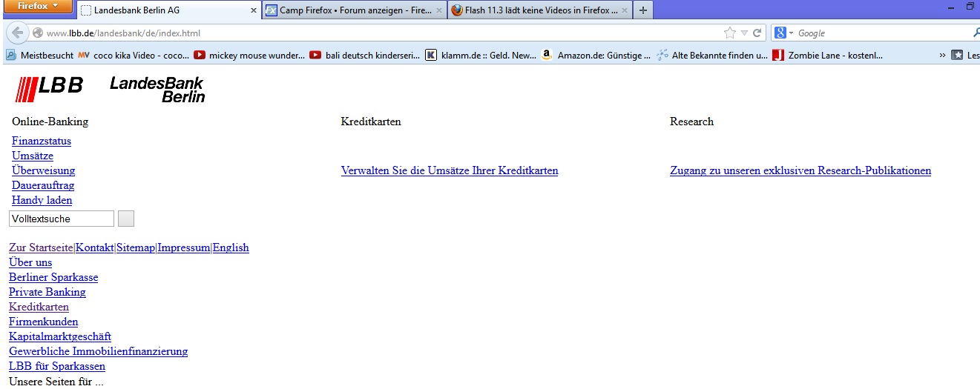
Task: Open the Kapitalmarktgeschäft link
Action: (60, 336)
